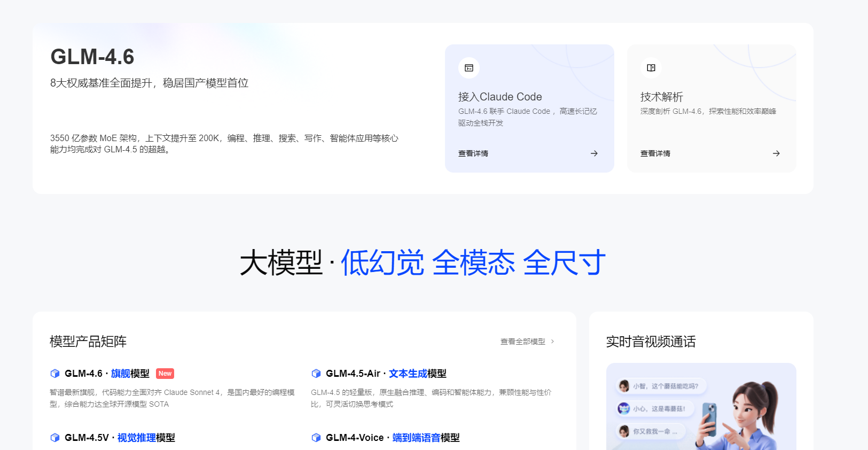868x450 pixels.
Task: Click the cube icon beside GLM-4.5V
Action: click(55, 438)
